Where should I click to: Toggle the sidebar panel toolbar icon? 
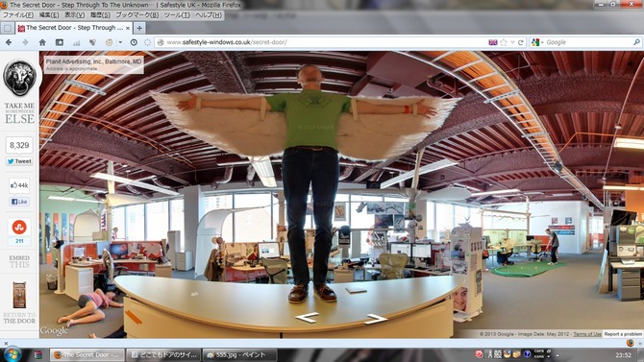click(60, 42)
